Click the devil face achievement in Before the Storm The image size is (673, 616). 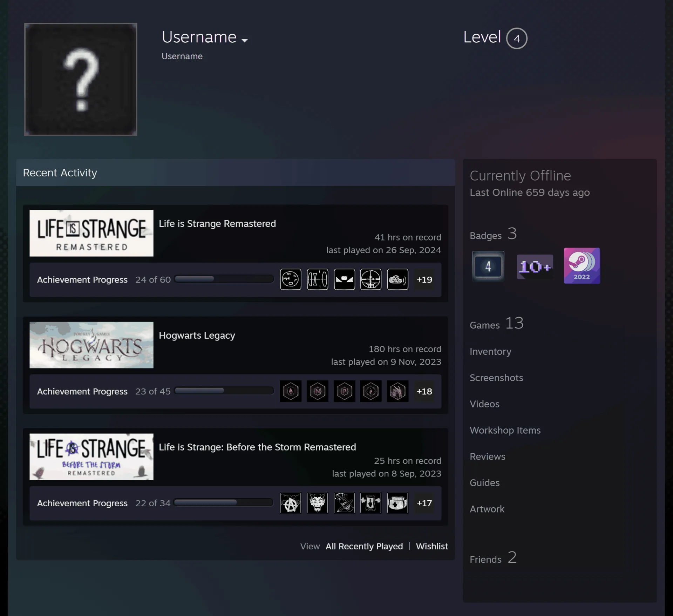coord(318,503)
